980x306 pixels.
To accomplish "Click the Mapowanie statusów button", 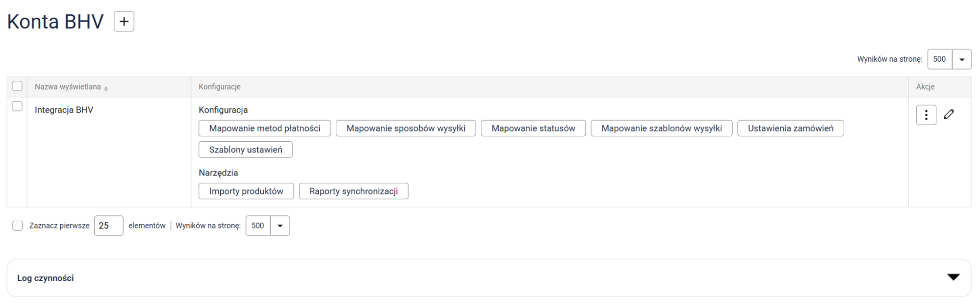I will click(533, 128).
